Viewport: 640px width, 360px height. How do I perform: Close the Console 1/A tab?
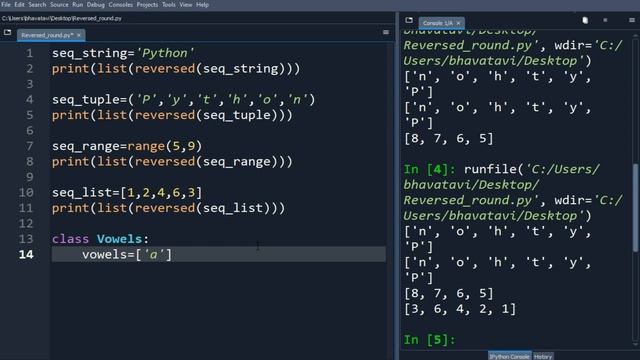coord(458,23)
